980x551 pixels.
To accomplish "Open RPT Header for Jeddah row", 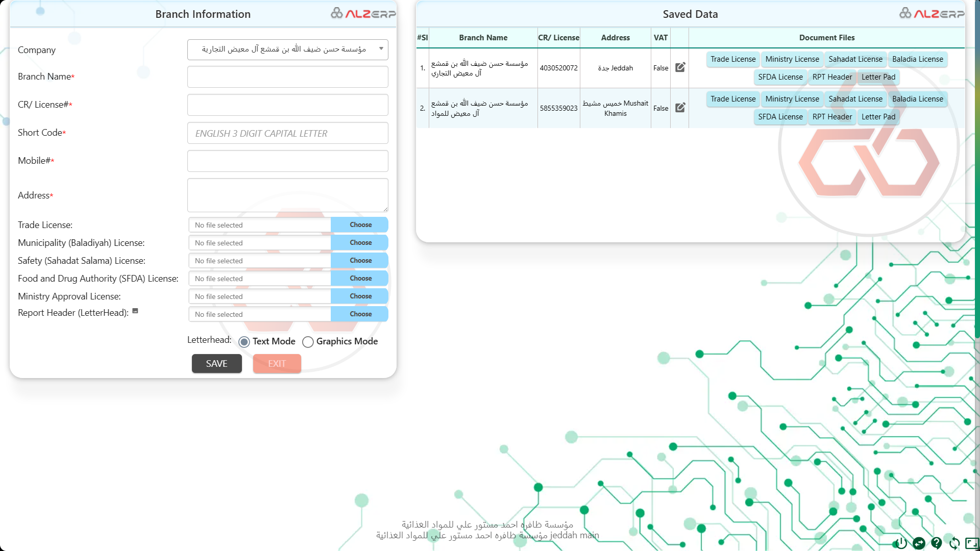I will coord(832,77).
